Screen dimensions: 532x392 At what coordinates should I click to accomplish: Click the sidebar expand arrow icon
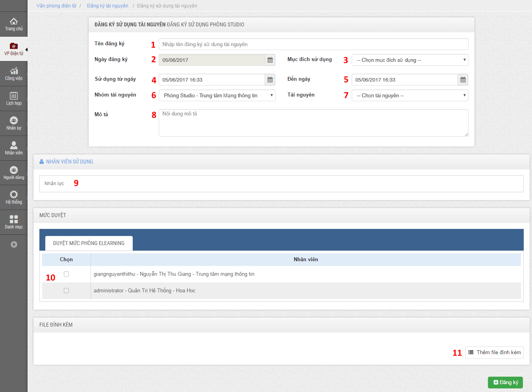[14, 244]
